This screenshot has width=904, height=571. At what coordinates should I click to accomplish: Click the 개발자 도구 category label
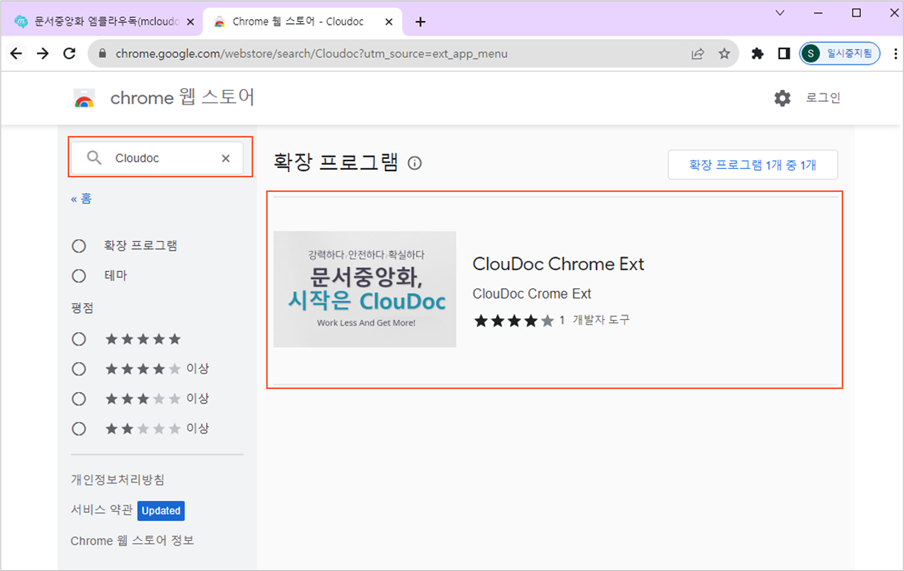[601, 320]
